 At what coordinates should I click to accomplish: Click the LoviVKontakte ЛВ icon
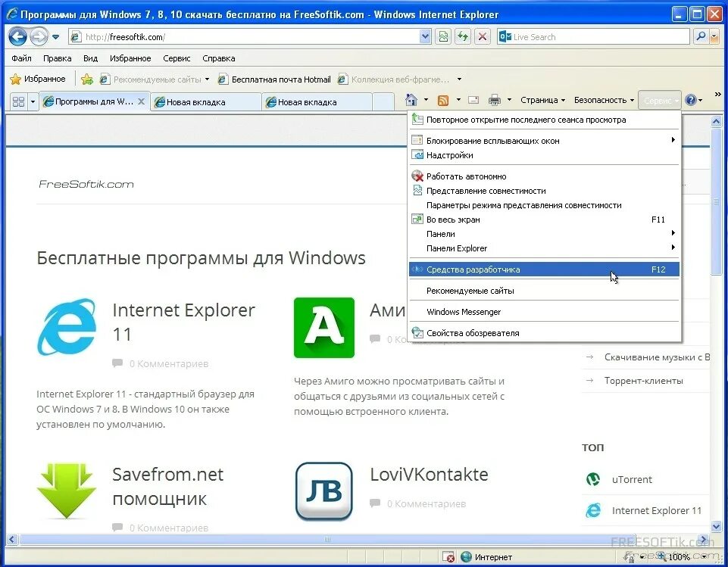pos(324,491)
